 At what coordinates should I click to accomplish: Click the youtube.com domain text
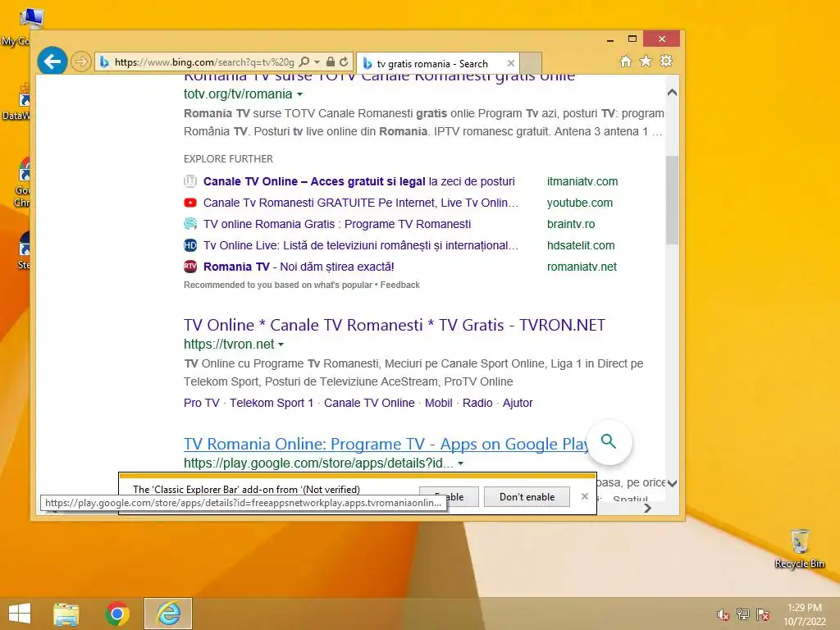click(580, 203)
